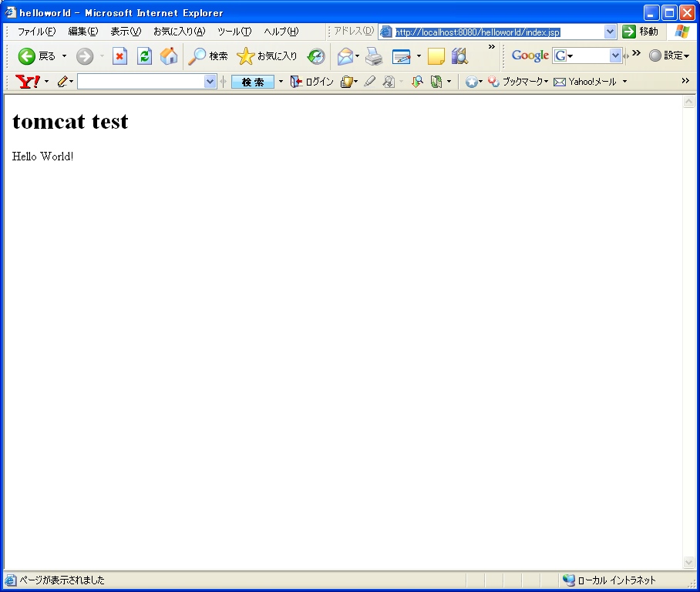700x592 pixels.
Task: Click the status bar text ページが表示されました
Action: [62, 580]
